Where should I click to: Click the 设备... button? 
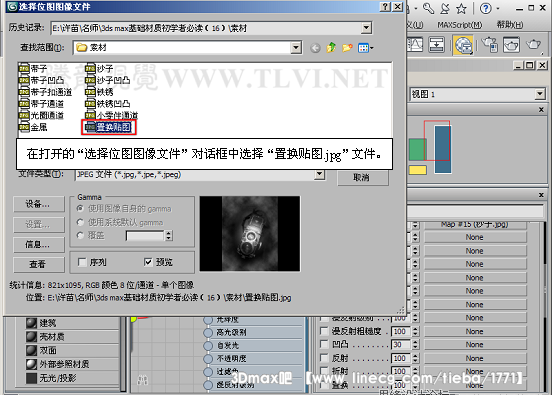coord(39,204)
